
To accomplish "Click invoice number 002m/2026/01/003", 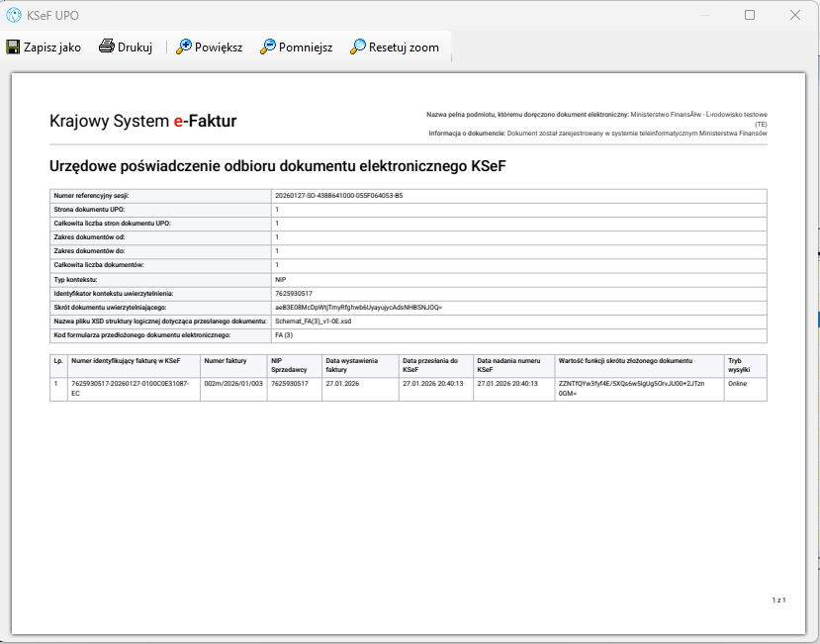I will [x=233, y=384].
